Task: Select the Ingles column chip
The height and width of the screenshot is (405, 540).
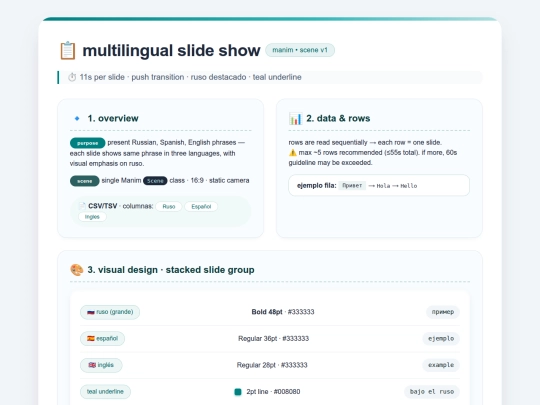Action: coord(92,217)
